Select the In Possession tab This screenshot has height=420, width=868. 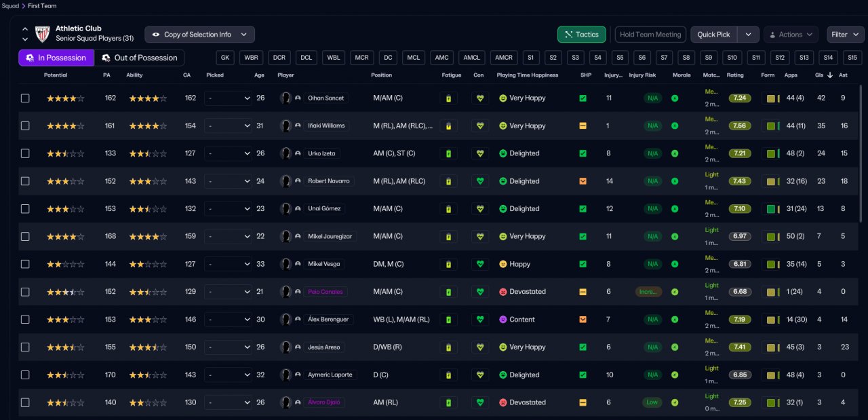56,58
